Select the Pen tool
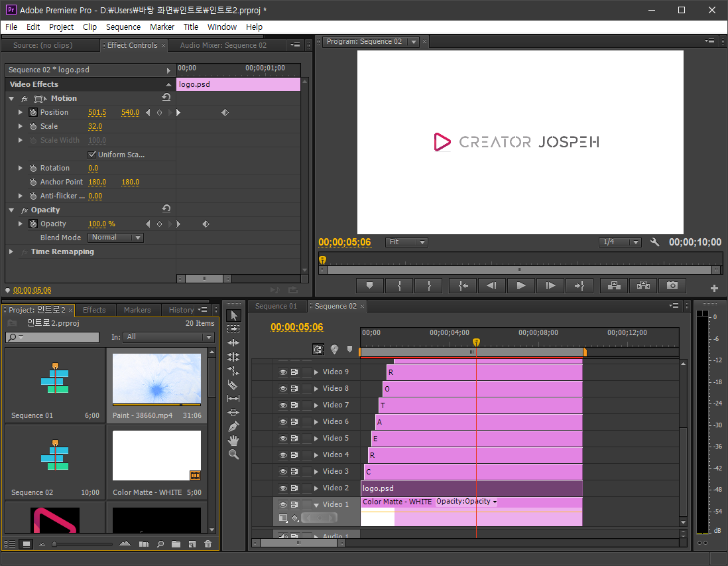The image size is (728, 566). [x=233, y=426]
